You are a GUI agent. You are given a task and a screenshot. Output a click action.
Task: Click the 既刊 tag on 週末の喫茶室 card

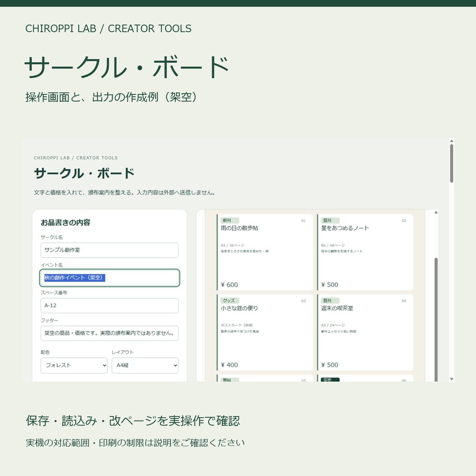coord(331,301)
